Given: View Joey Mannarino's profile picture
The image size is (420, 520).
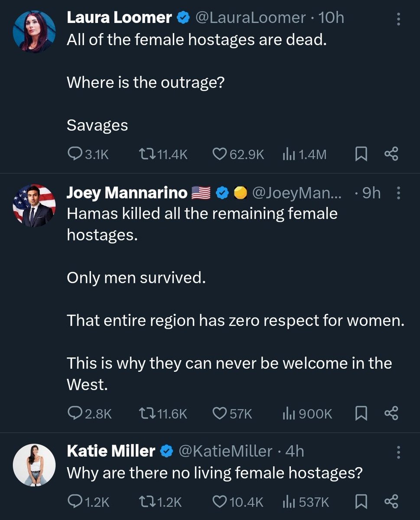Looking at the screenshot, I should [34, 206].
